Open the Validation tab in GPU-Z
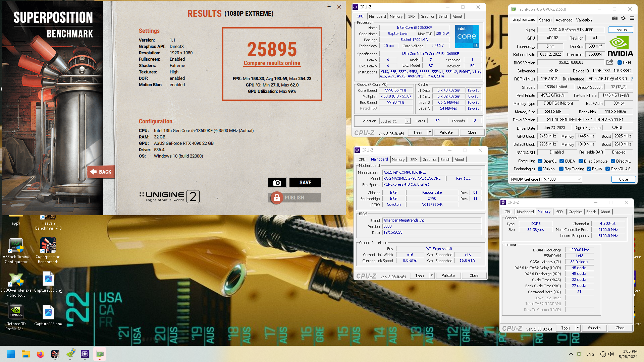The width and height of the screenshot is (644, 362). tap(584, 20)
